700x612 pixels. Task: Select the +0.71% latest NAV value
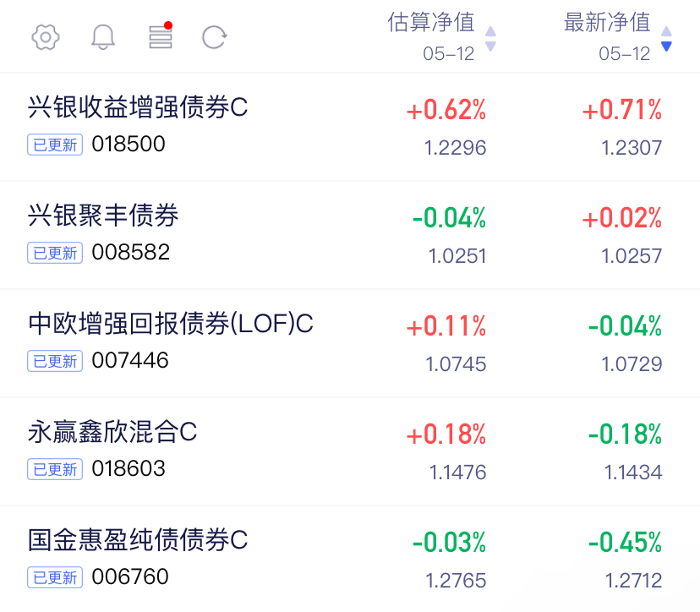(x=622, y=110)
